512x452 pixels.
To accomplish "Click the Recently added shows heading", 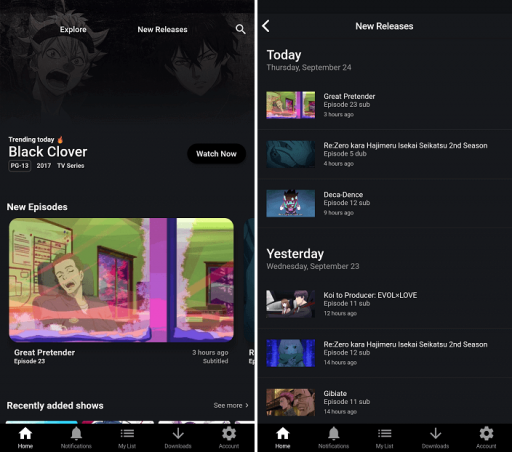I will coord(55,405).
